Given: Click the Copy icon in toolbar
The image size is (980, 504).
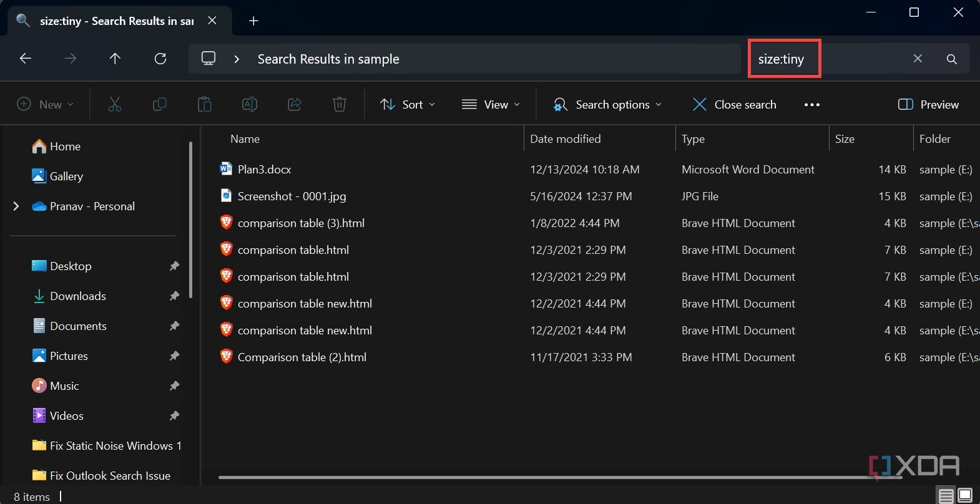Looking at the screenshot, I should coord(160,104).
